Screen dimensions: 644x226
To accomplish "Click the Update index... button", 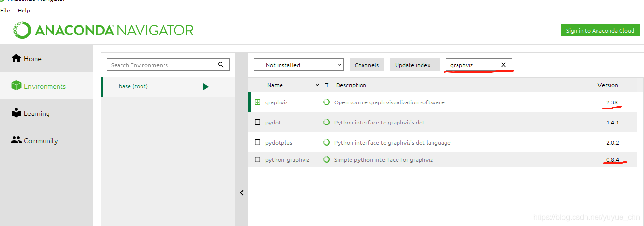I will (x=415, y=65).
